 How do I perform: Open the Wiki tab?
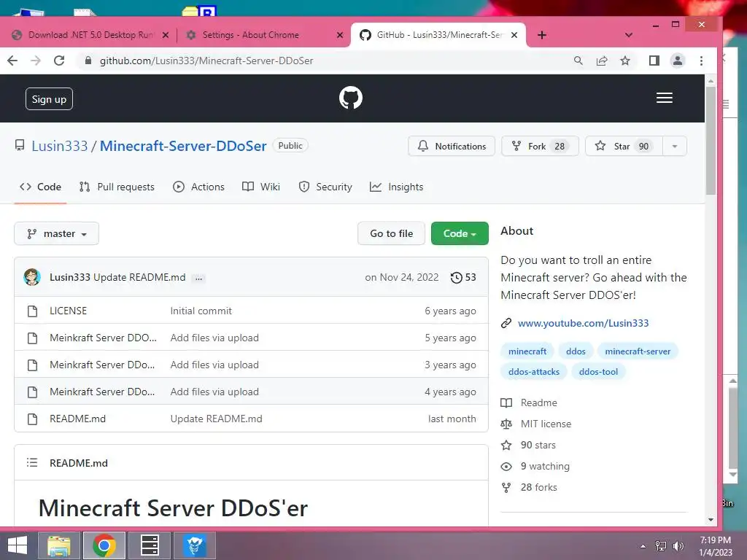click(261, 187)
